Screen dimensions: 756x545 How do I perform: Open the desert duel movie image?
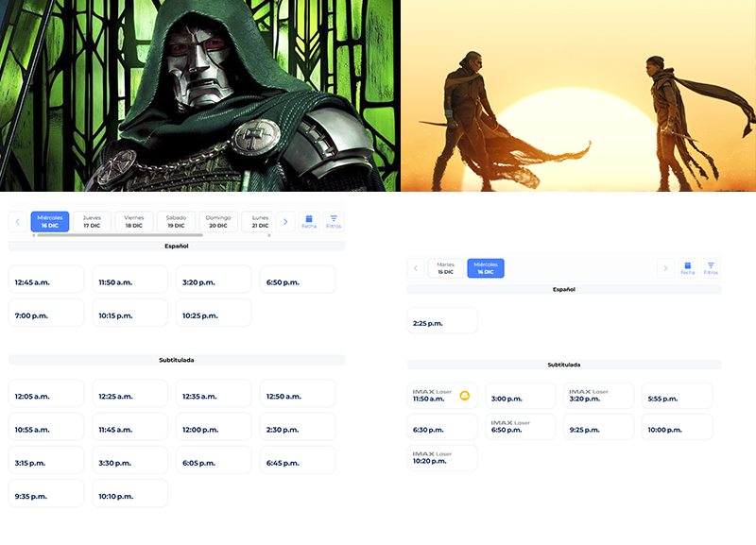coord(578,95)
